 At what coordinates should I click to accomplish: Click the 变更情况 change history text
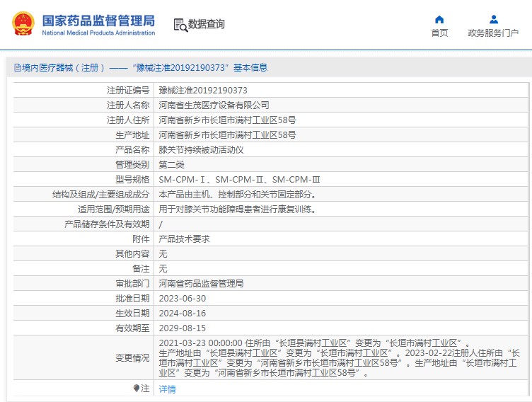click(340, 358)
